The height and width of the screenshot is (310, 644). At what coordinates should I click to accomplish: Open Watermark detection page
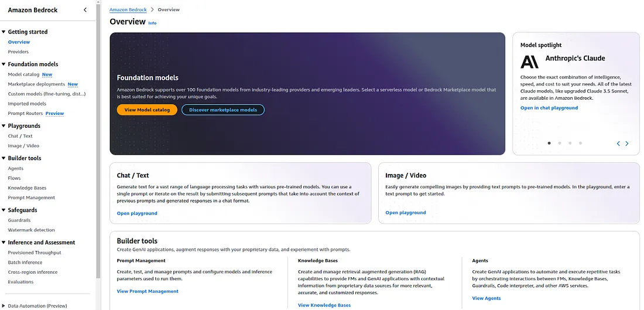click(31, 230)
